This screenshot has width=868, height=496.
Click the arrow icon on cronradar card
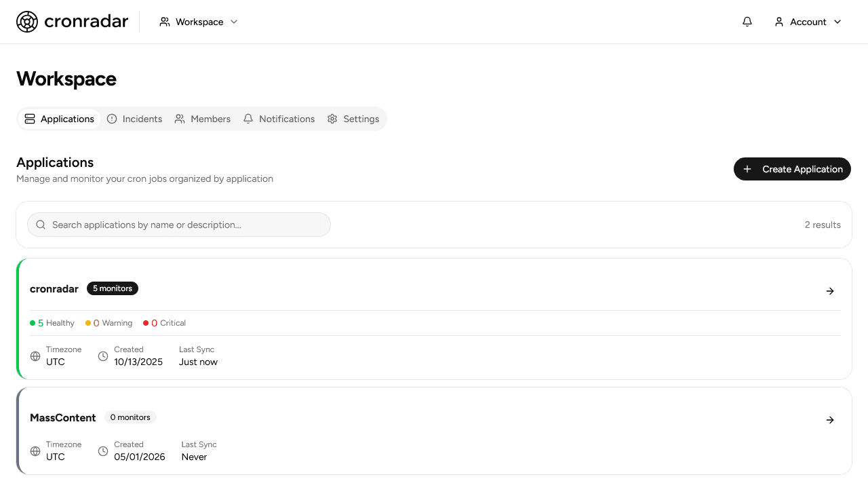(x=830, y=291)
